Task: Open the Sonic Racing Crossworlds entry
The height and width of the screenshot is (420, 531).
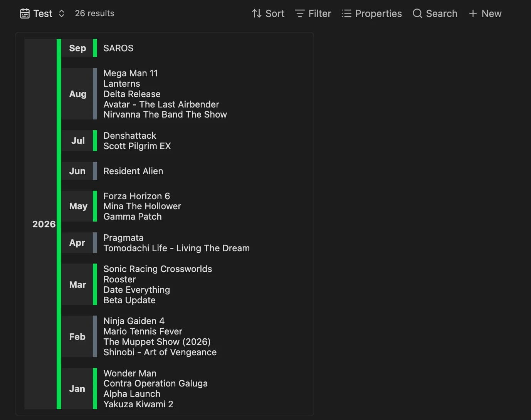Action: pos(158,269)
